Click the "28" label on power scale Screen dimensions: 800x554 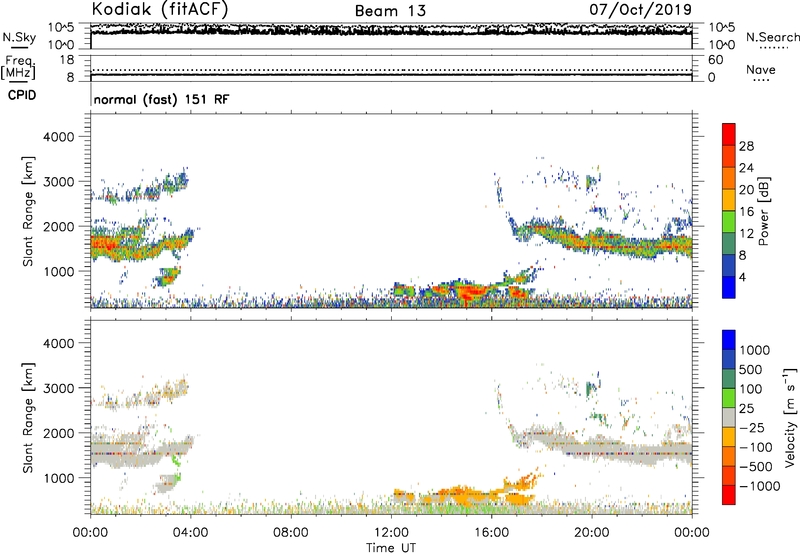click(746, 146)
